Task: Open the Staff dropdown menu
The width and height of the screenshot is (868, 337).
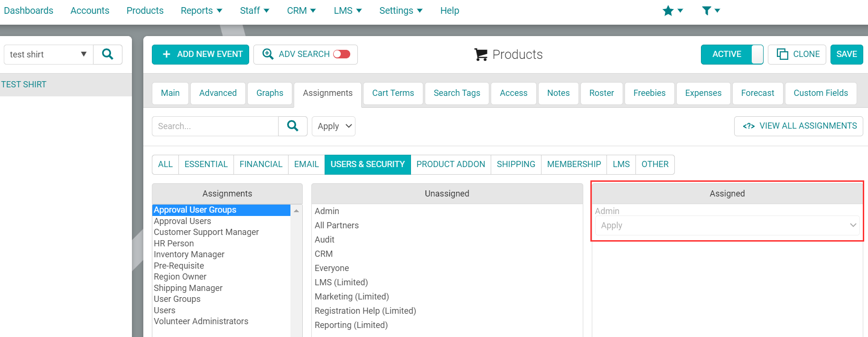Action: (x=255, y=10)
